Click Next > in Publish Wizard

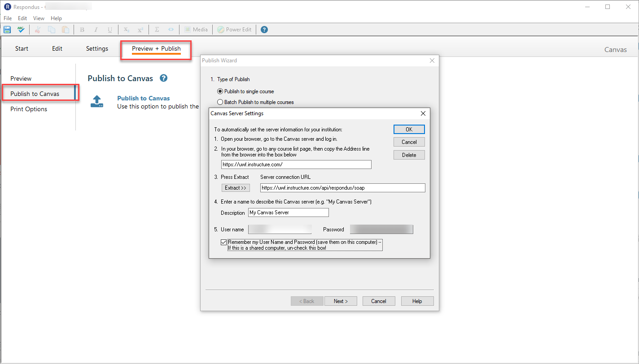tap(341, 301)
